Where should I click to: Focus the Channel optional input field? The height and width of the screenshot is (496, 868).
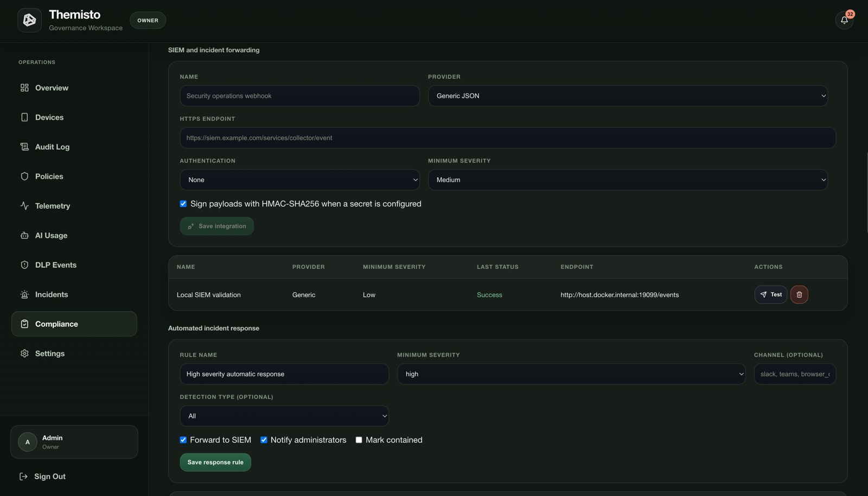795,374
